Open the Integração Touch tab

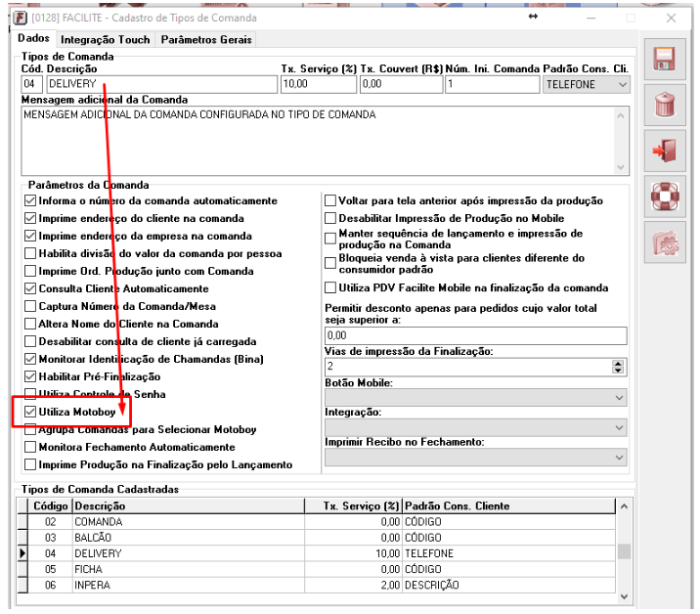pyautogui.click(x=105, y=40)
